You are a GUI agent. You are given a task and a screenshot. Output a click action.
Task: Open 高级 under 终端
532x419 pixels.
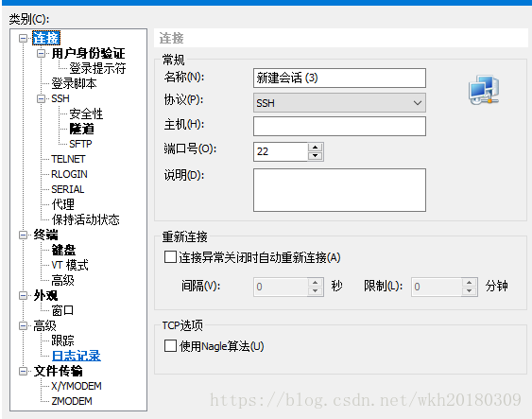tap(62, 280)
